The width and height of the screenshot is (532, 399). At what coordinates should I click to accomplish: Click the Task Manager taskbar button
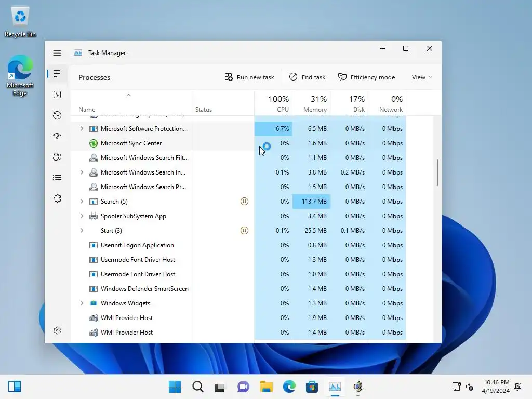(x=335, y=387)
